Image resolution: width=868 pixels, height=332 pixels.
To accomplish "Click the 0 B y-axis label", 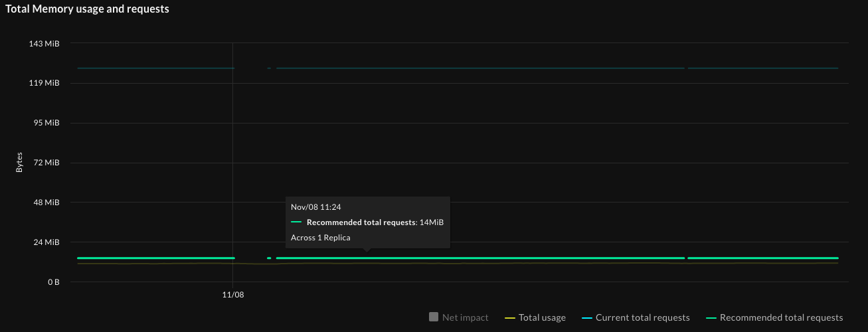I will pos(53,282).
